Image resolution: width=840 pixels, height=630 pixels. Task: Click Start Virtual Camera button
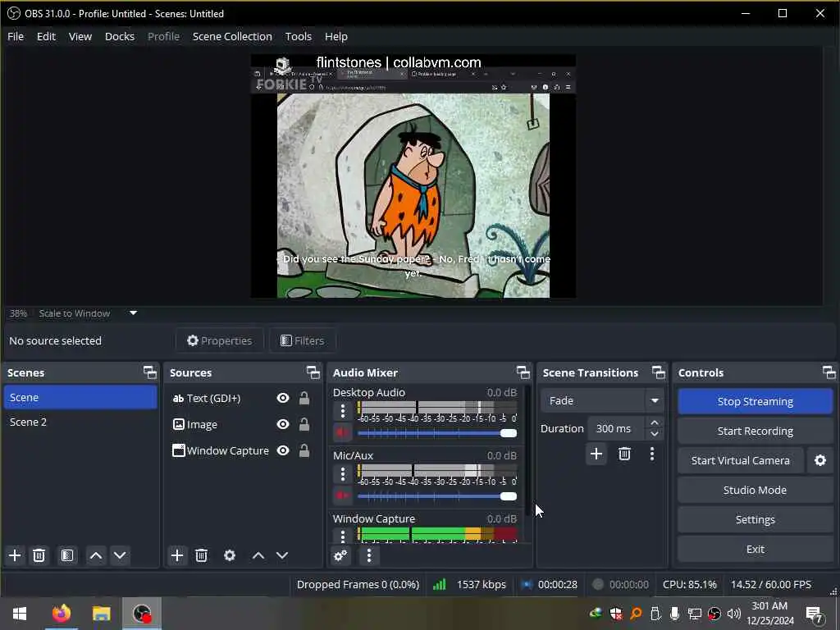pos(741,460)
